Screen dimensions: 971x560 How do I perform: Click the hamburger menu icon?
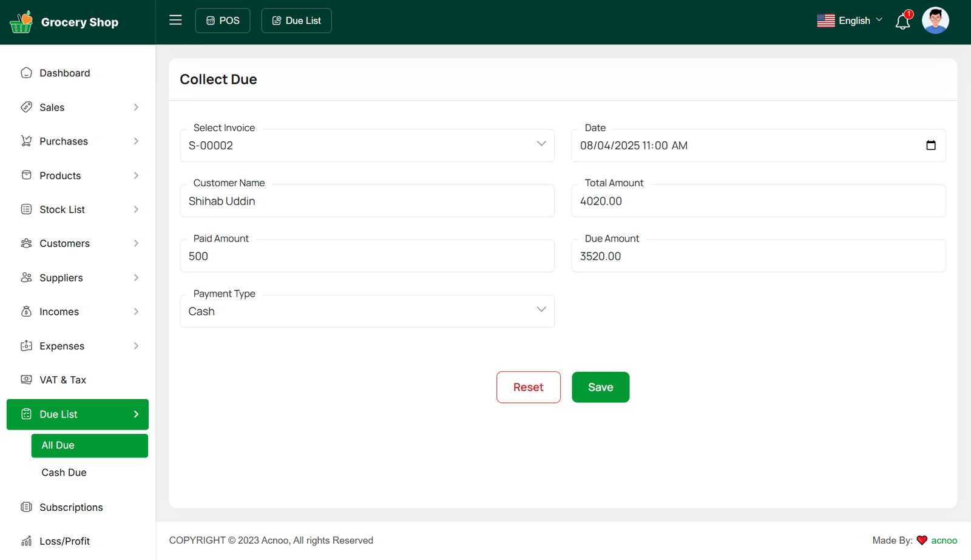(x=175, y=20)
